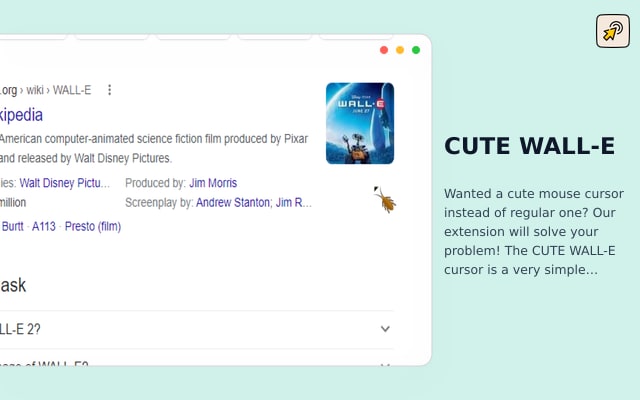This screenshot has width=640, height=400.
Task: Click the green window dot
Action: pos(416,50)
